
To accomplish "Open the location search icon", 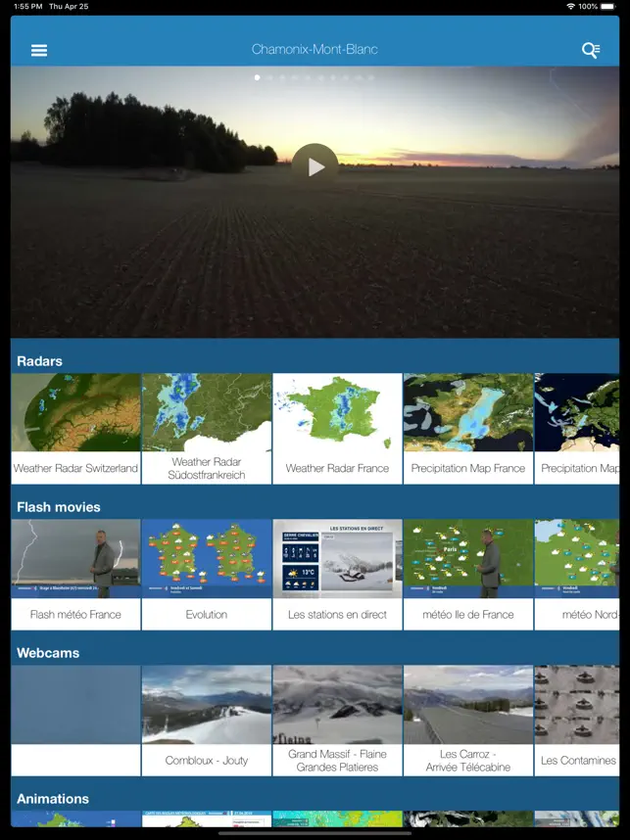I will coord(591,50).
